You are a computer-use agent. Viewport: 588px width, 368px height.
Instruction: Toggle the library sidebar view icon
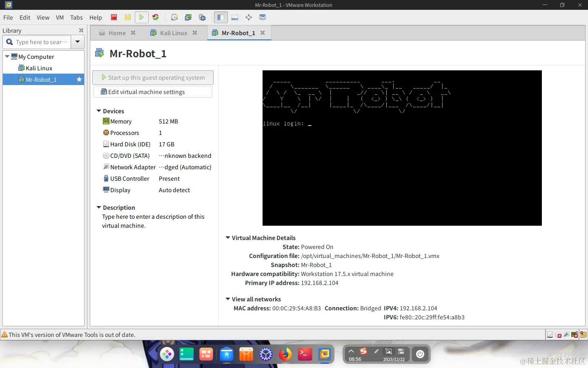(x=220, y=17)
